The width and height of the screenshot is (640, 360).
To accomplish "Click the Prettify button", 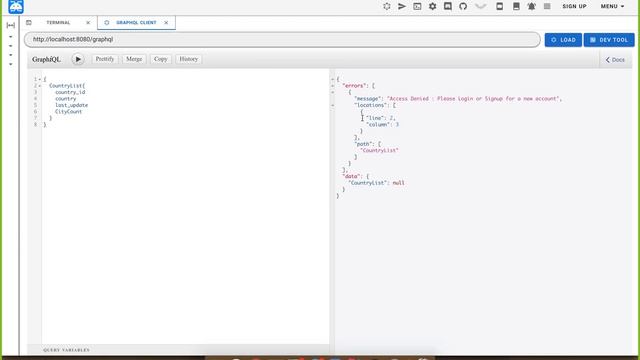I will 105,59.
